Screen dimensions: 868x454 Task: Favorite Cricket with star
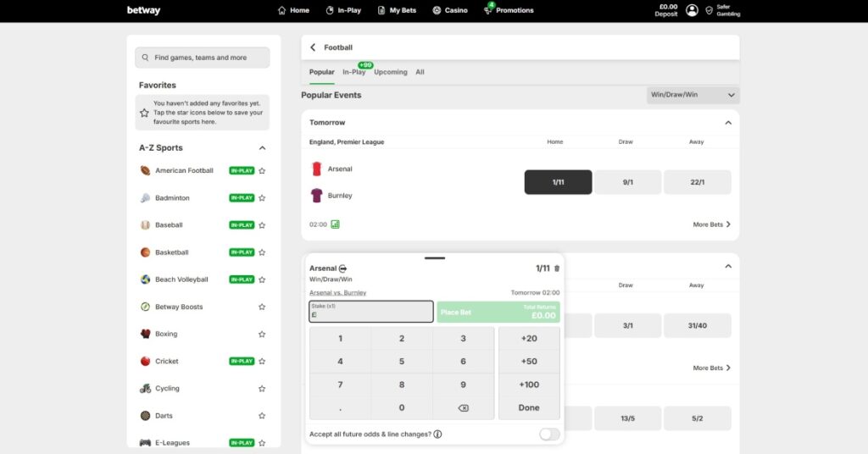tap(263, 361)
